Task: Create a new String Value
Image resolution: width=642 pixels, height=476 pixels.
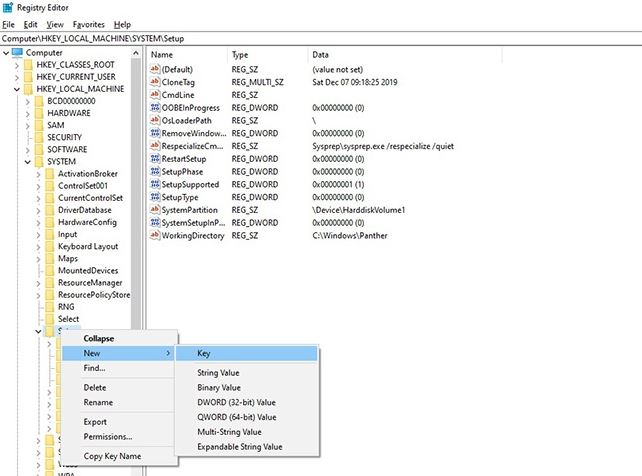Action: click(246, 373)
